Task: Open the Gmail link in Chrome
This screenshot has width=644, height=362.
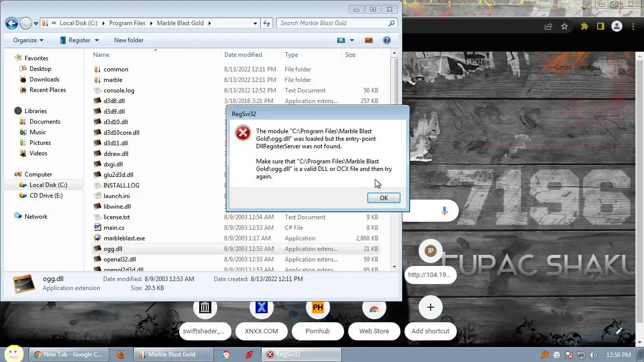Action: tap(563, 67)
